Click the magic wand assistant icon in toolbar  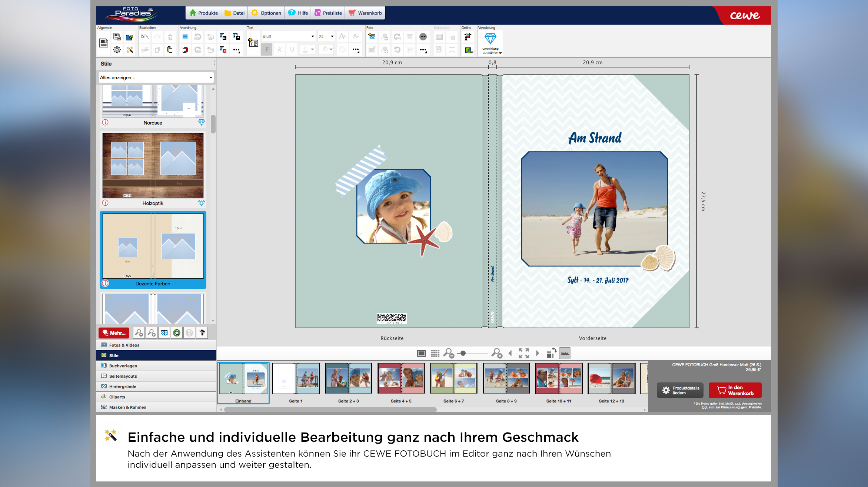tap(130, 49)
